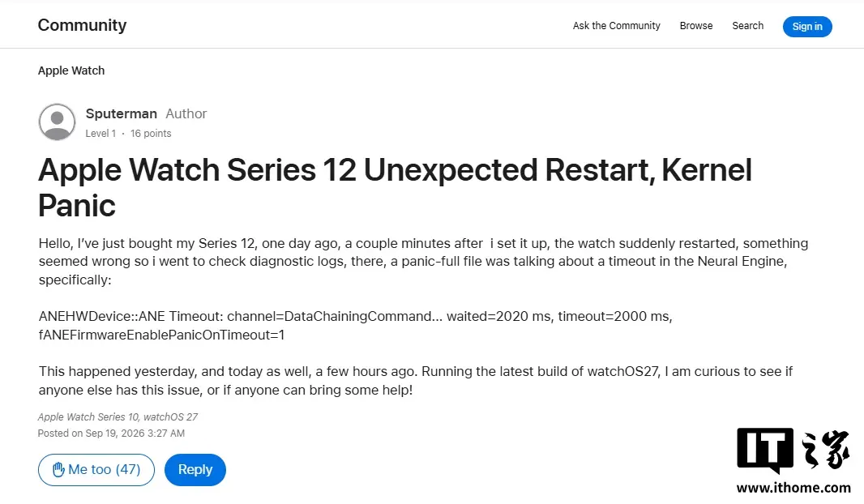
Task: Open the Browse menu item
Action: point(696,26)
